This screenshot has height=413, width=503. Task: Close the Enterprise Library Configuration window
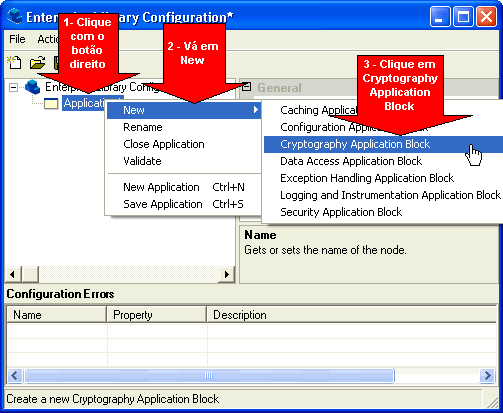(486, 16)
